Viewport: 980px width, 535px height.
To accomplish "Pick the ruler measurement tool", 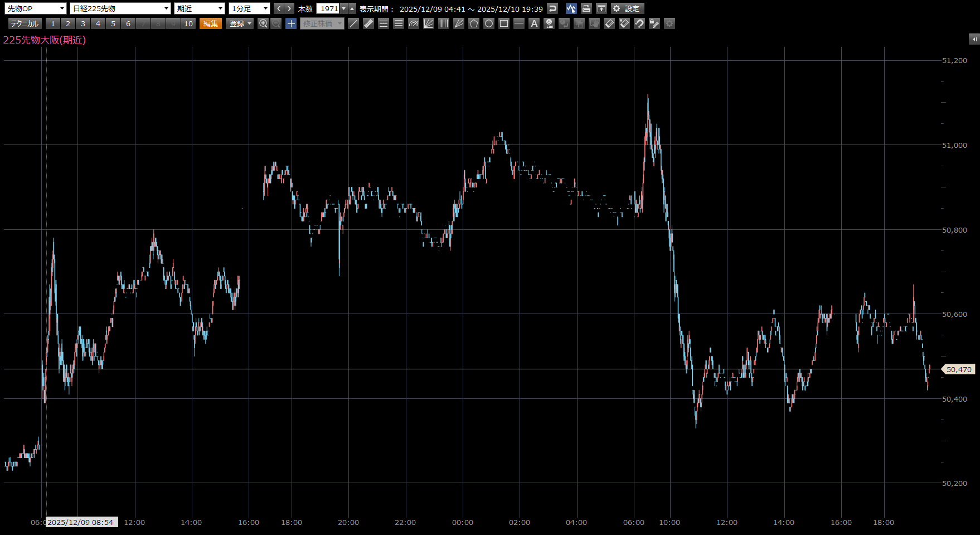I will 368,23.
